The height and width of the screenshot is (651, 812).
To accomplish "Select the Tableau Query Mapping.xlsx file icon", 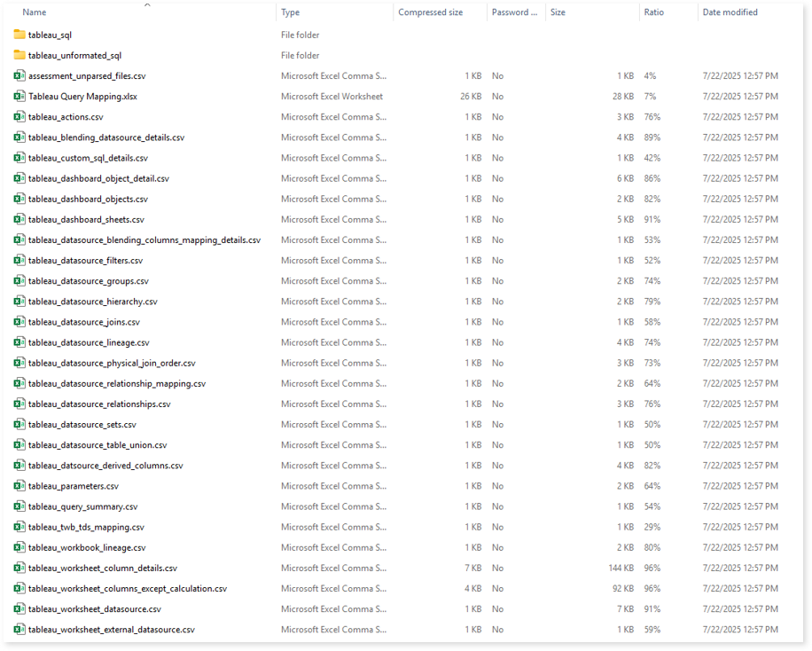I will coord(20,97).
